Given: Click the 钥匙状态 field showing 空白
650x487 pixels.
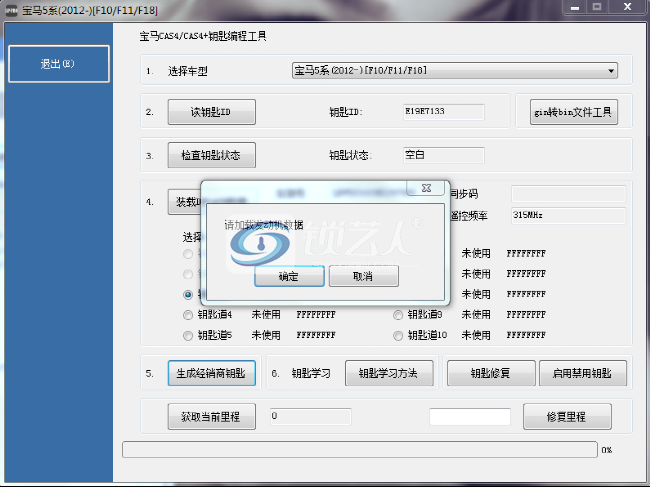Looking at the screenshot, I should [x=444, y=155].
